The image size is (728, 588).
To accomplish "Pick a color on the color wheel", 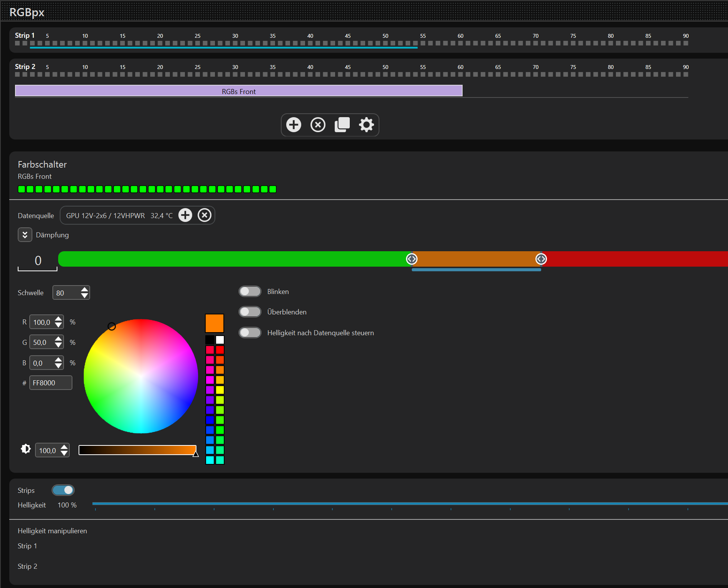I will coord(141,376).
